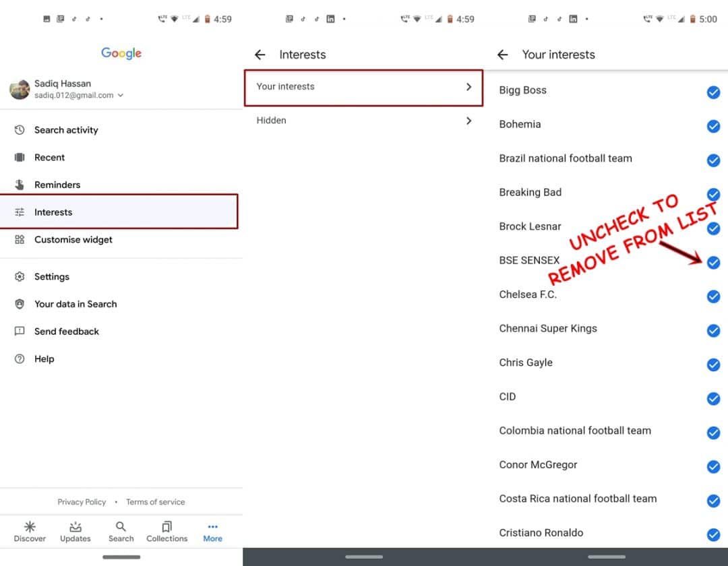Tap the Sadiq Hassan account name
The image size is (728, 566).
pyautogui.click(x=63, y=84)
